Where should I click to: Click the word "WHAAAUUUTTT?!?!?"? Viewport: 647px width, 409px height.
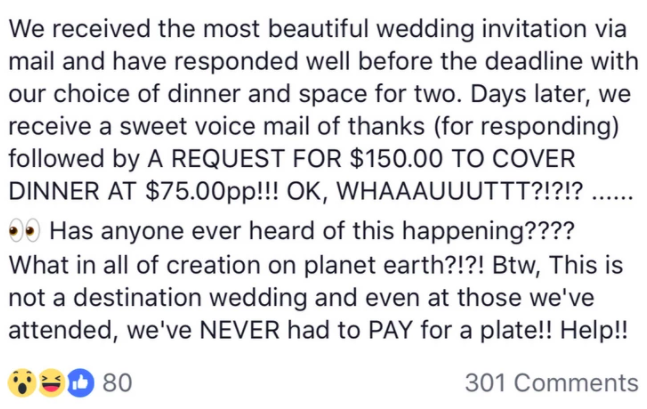[460, 191]
